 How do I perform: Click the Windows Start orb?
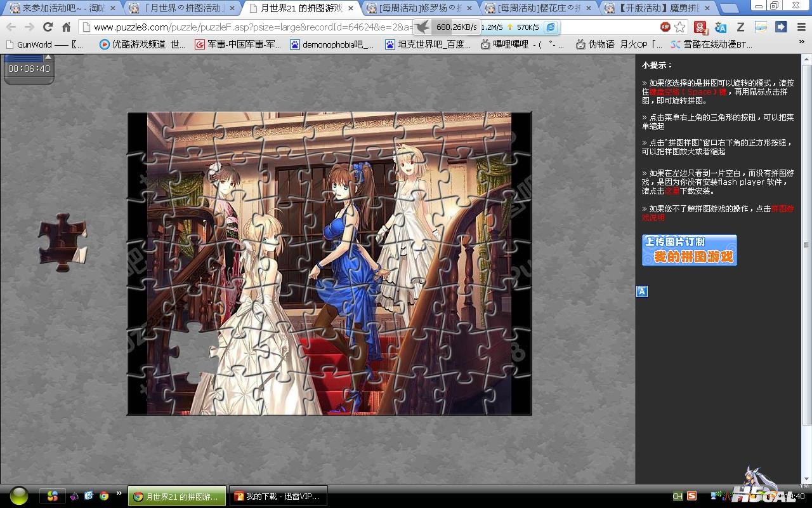point(19,496)
